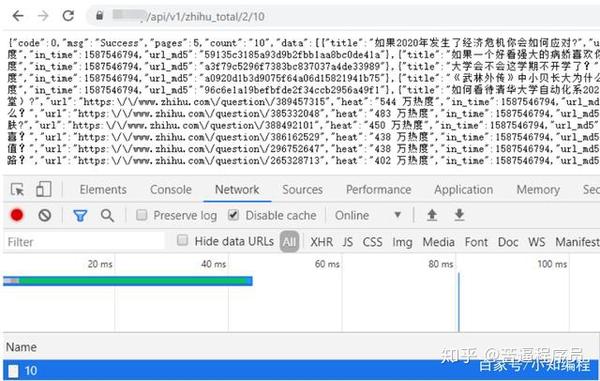Export the HAR file

(x=459, y=215)
